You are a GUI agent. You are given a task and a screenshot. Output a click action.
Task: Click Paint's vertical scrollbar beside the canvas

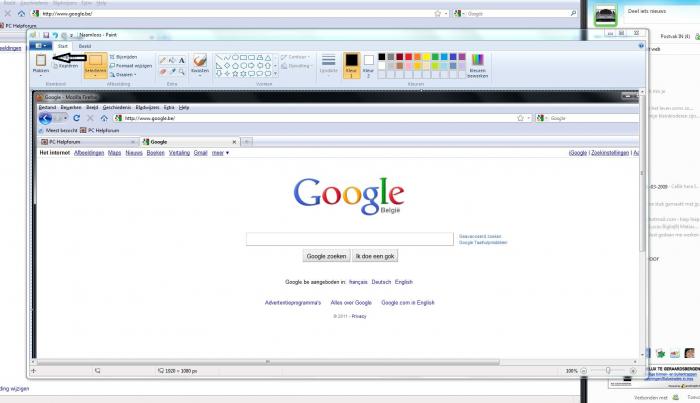click(642, 173)
